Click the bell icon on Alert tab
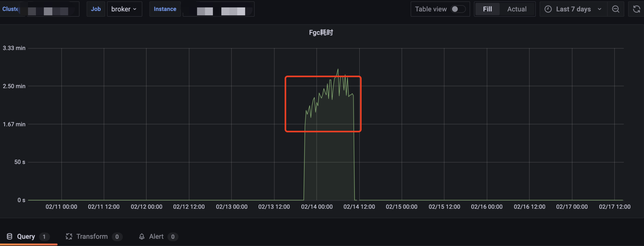Screen dimensions: 644x246 (142, 236)
